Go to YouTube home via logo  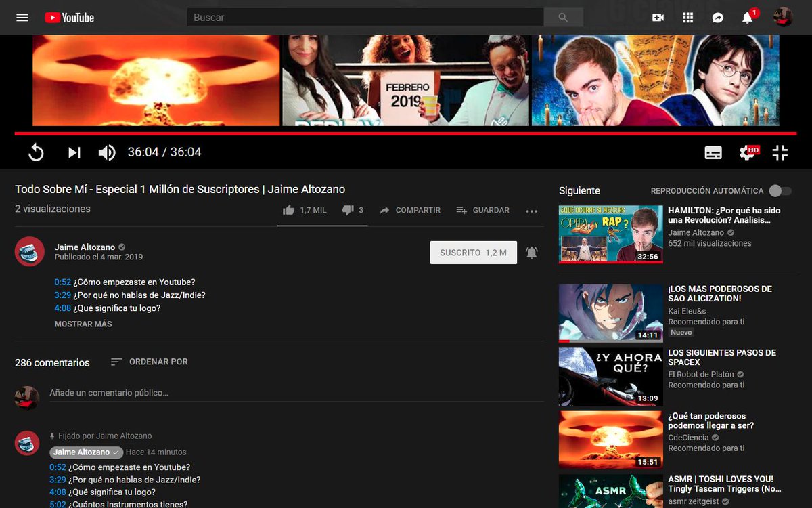click(70, 18)
